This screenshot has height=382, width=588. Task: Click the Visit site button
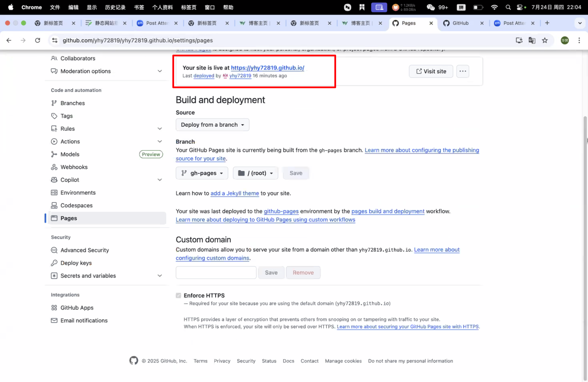(431, 71)
